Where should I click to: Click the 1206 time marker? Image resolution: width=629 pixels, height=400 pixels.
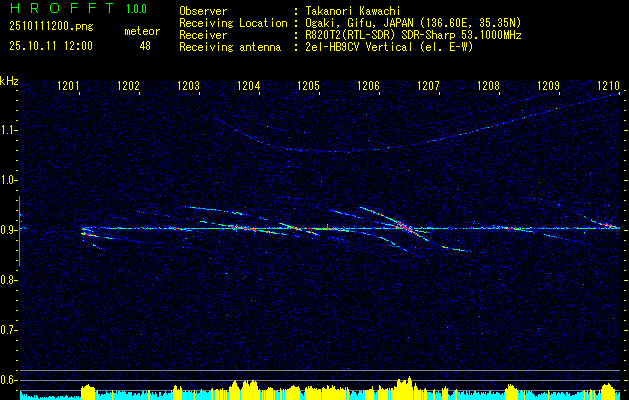(x=369, y=85)
